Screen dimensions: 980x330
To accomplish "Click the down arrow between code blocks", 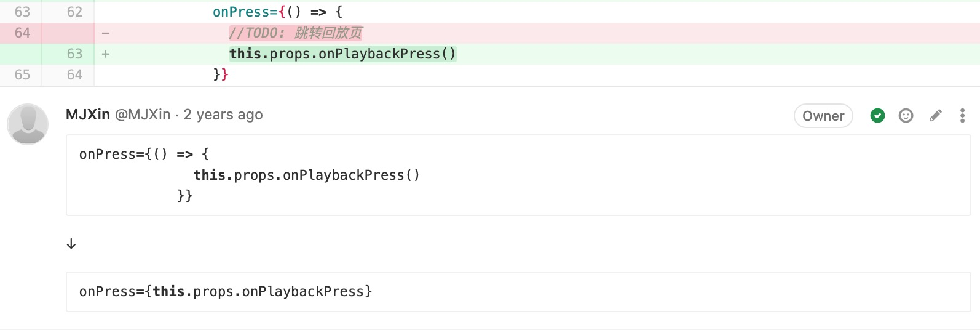I will tap(71, 244).
